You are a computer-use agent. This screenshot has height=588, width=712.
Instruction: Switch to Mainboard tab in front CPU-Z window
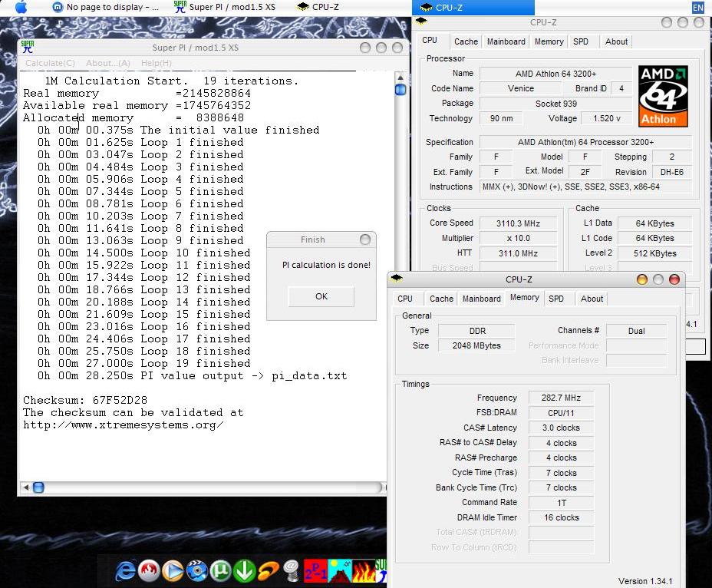tap(481, 299)
